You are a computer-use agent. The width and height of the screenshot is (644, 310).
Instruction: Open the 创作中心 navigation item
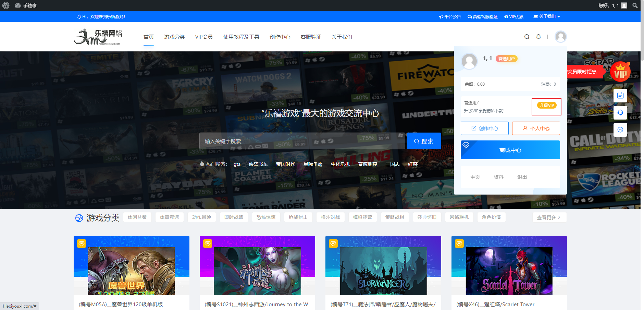280,37
